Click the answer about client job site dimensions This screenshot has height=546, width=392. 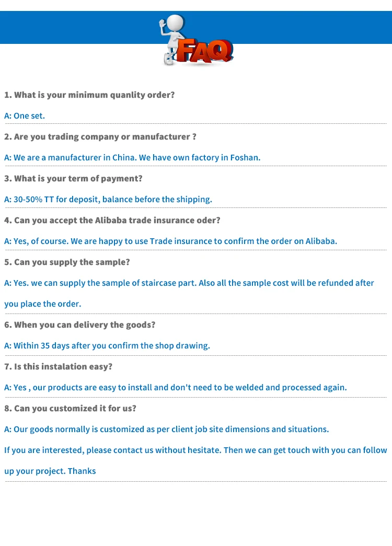pos(167,429)
